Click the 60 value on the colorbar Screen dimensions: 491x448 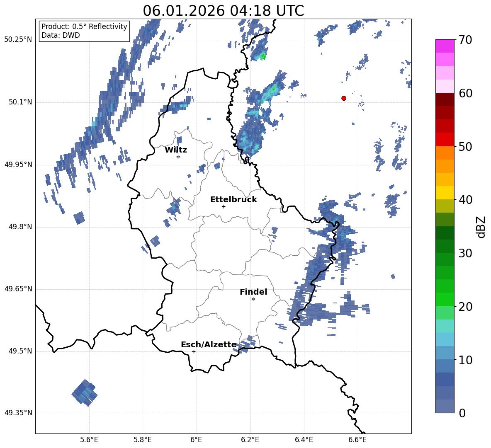point(465,93)
